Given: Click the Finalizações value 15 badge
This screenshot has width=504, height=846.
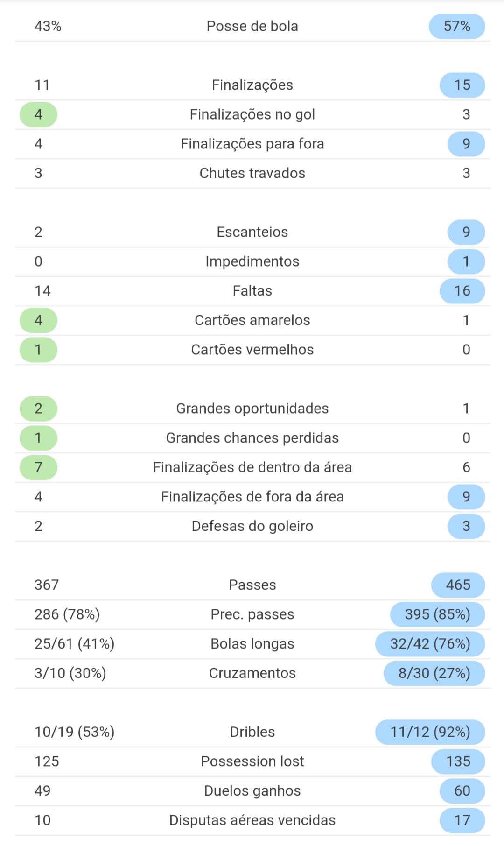Looking at the screenshot, I should (x=462, y=85).
